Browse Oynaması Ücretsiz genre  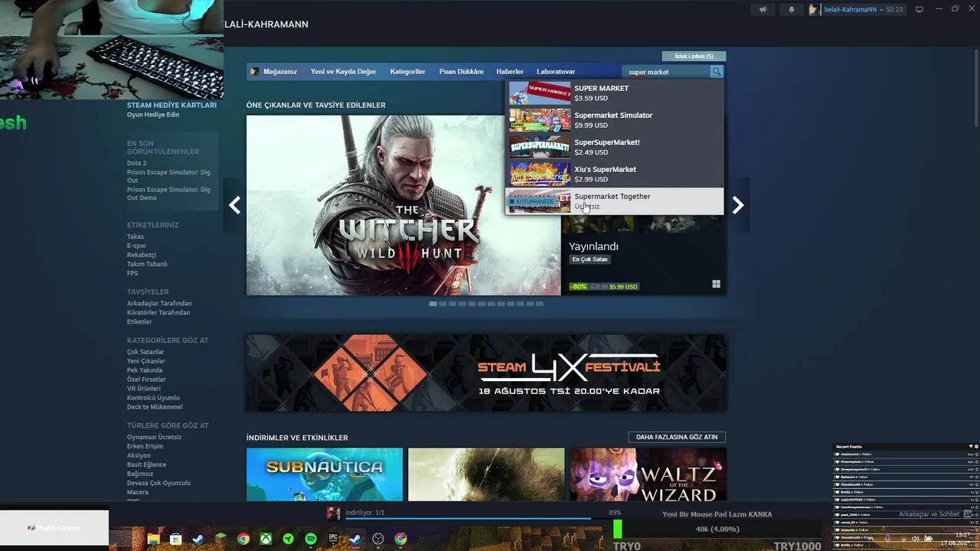[155, 437]
